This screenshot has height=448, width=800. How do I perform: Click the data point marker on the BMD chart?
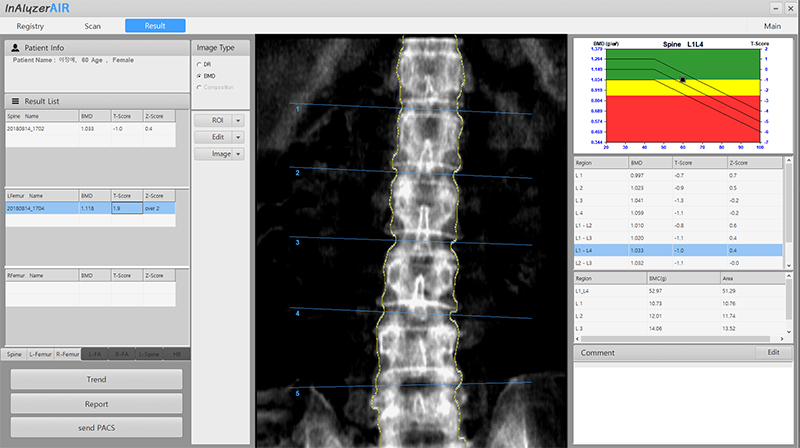pyautogui.click(x=683, y=78)
